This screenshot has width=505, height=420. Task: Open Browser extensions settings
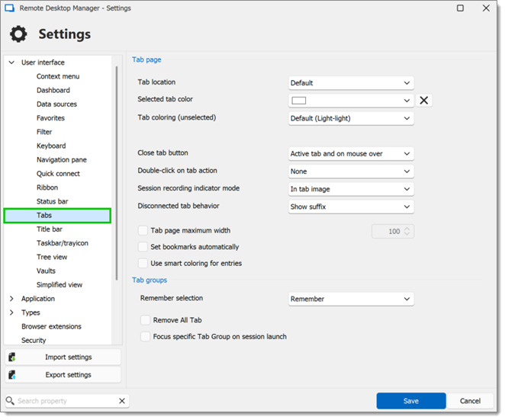tap(52, 327)
